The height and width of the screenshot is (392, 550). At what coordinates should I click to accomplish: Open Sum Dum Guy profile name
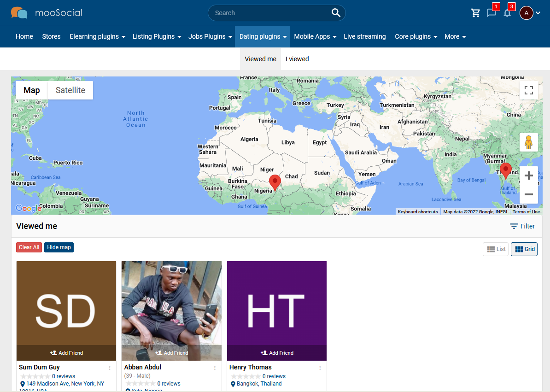tap(39, 367)
